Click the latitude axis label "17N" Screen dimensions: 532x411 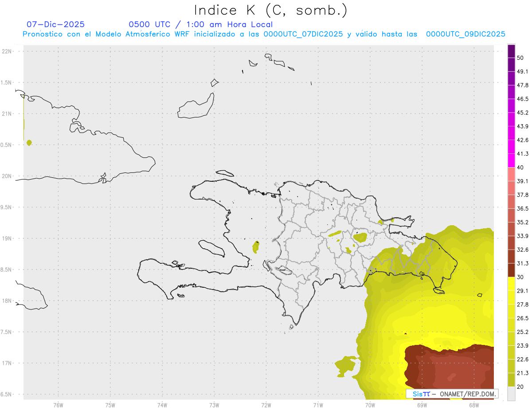coord(7,364)
